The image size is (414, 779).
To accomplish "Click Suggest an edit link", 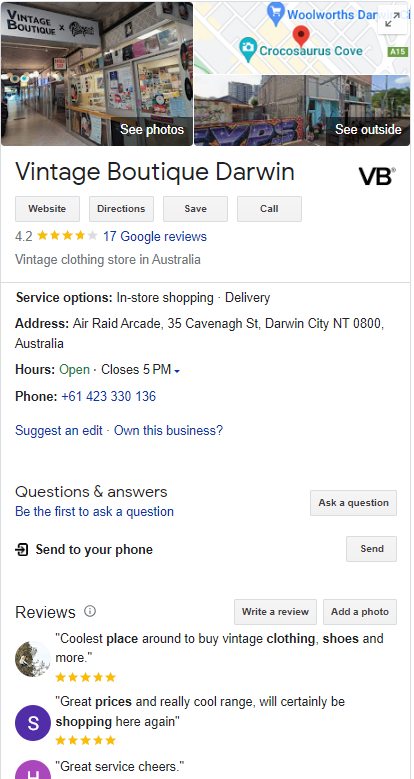I will [x=59, y=430].
